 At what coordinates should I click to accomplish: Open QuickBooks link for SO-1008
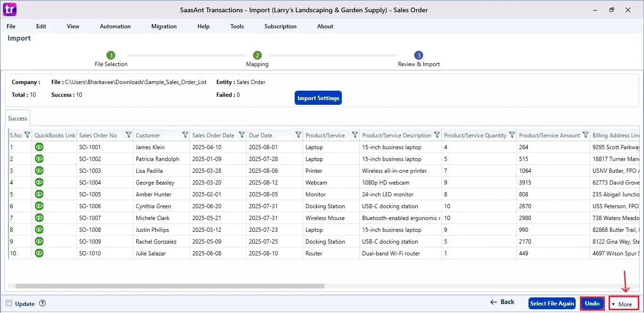point(39,229)
